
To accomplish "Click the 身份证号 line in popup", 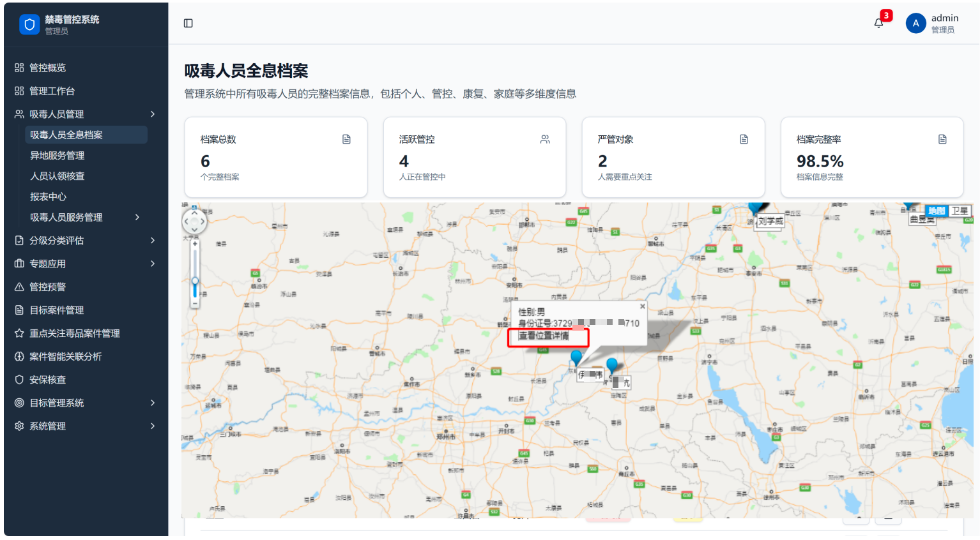I will (x=579, y=323).
